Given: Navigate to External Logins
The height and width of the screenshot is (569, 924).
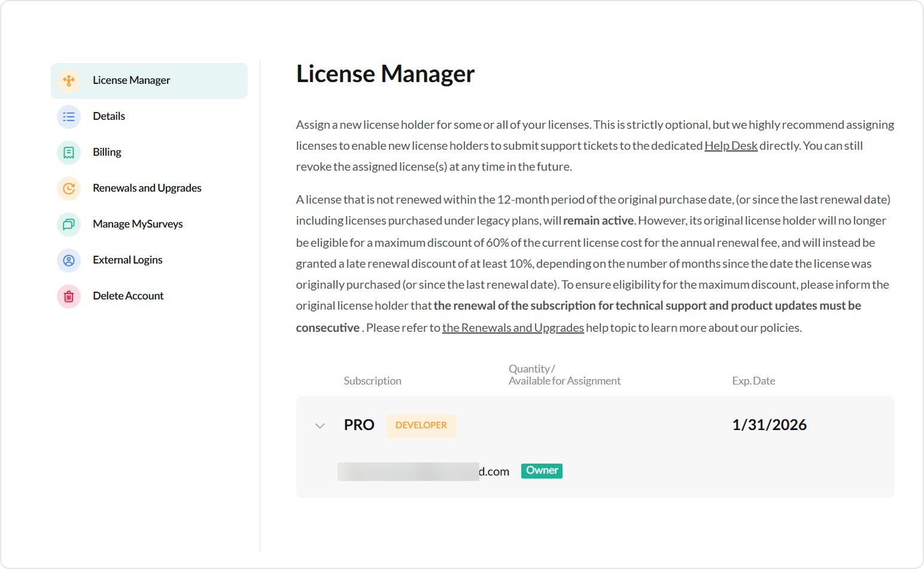Looking at the screenshot, I should (127, 260).
